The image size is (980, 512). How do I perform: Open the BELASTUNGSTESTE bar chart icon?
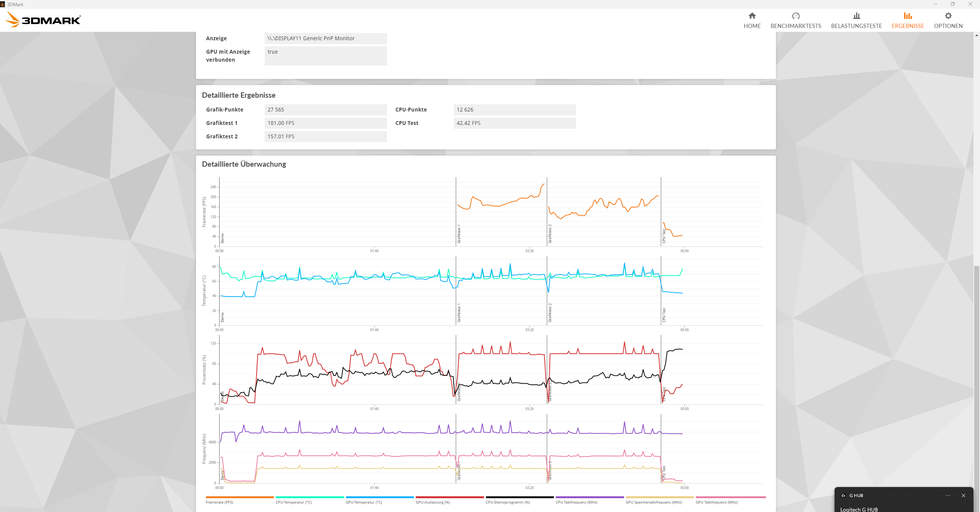(x=856, y=16)
